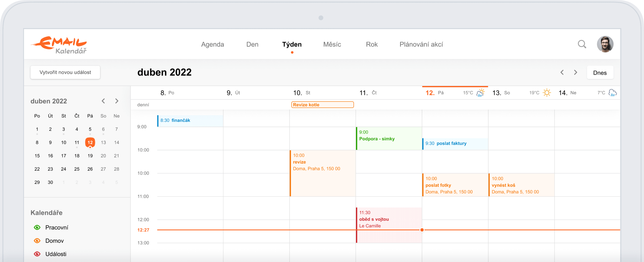644x262 pixels.
Task: Click the duben 2022 main heading
Action: pos(164,72)
